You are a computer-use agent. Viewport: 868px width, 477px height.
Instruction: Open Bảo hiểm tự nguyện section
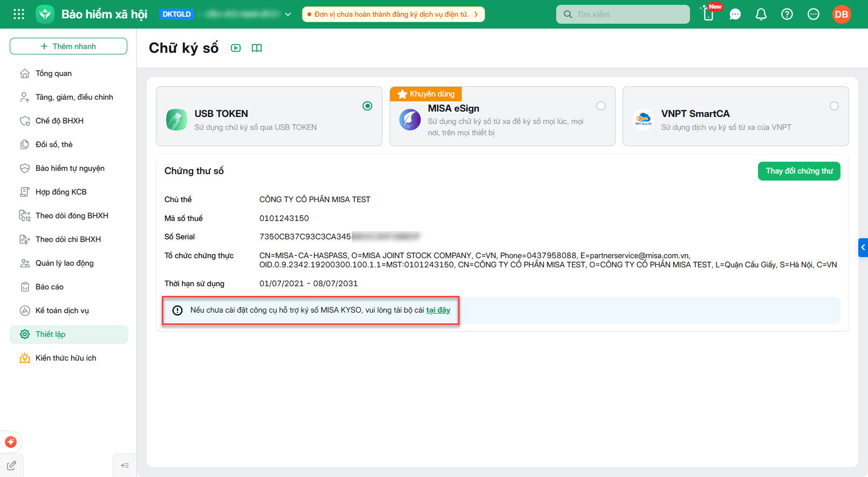(69, 168)
